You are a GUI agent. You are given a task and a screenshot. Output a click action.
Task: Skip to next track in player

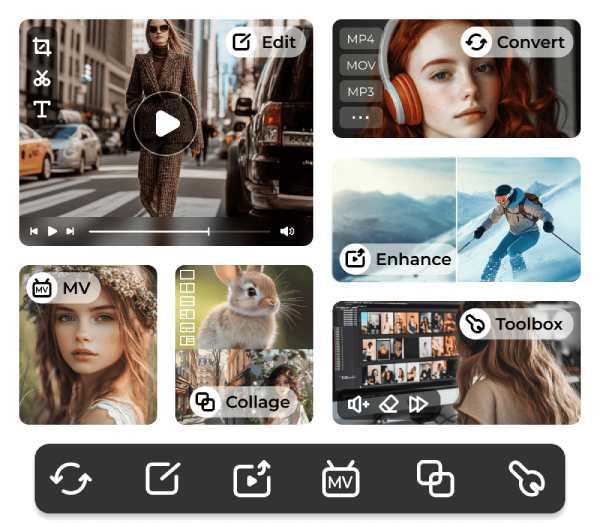pyautogui.click(x=70, y=231)
